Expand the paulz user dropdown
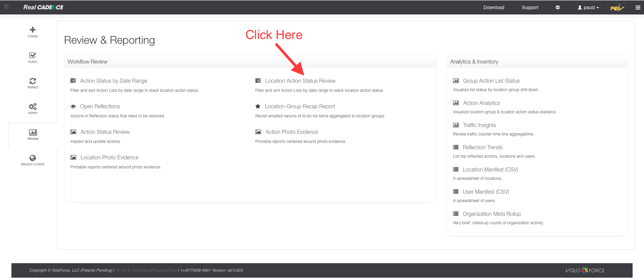The image size is (644, 280). coord(588,7)
